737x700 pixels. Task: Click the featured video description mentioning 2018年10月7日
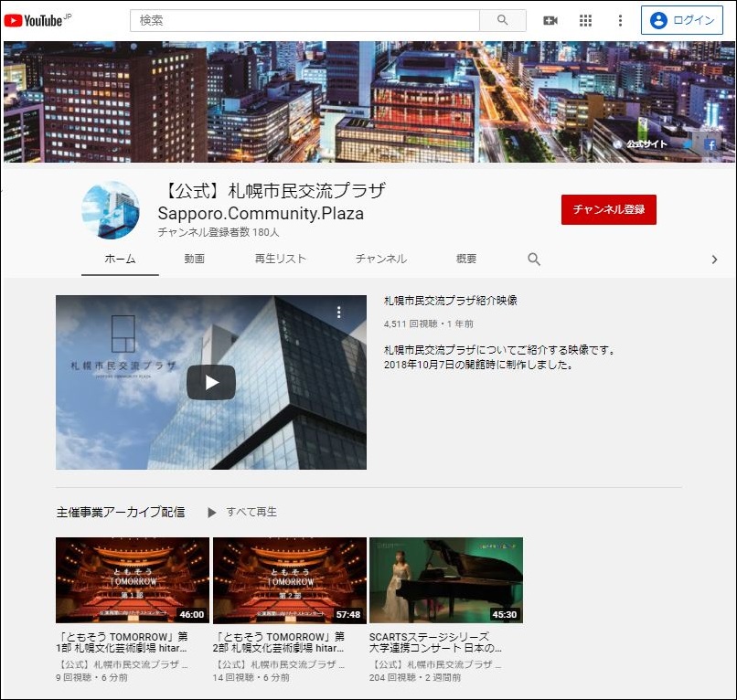pos(499,357)
